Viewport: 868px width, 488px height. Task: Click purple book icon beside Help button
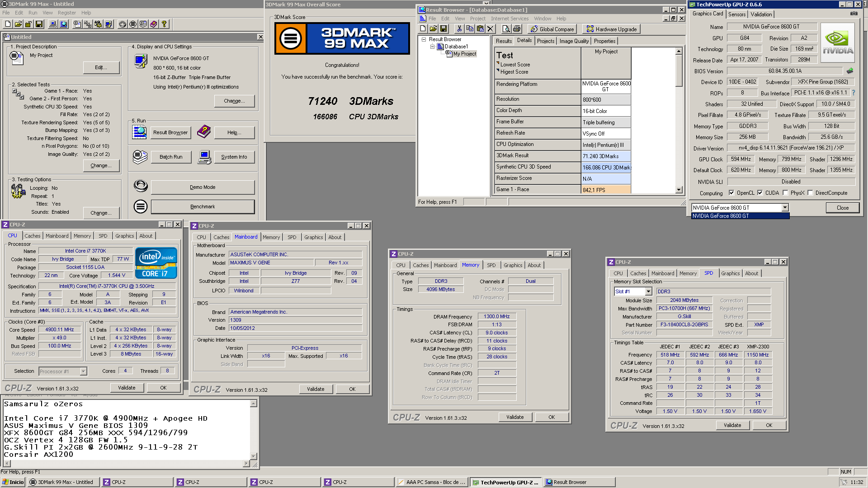(204, 132)
